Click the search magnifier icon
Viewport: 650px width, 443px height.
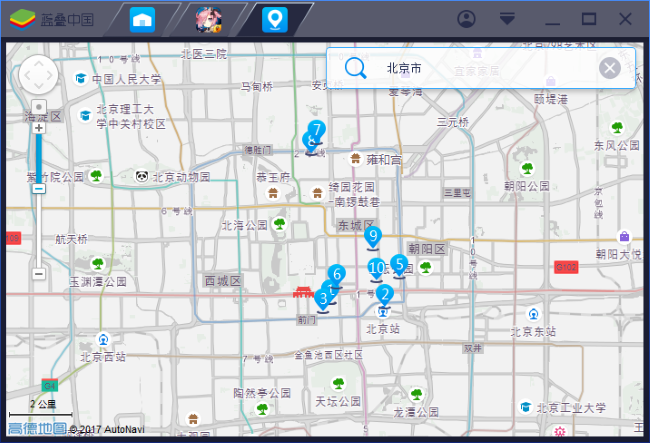pos(355,68)
